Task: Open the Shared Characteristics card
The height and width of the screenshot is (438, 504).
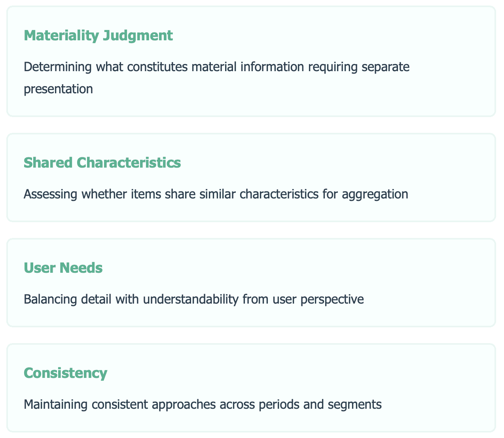Action: coord(251,177)
